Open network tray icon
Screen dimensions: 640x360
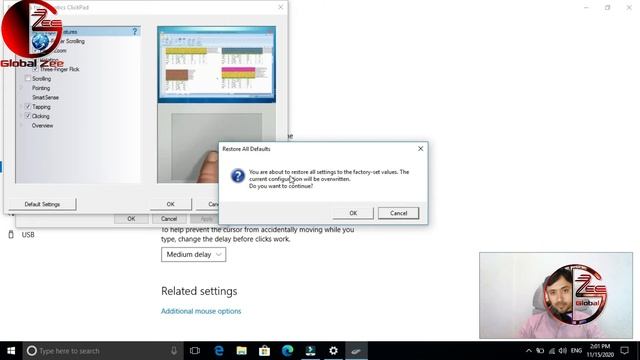(551, 351)
